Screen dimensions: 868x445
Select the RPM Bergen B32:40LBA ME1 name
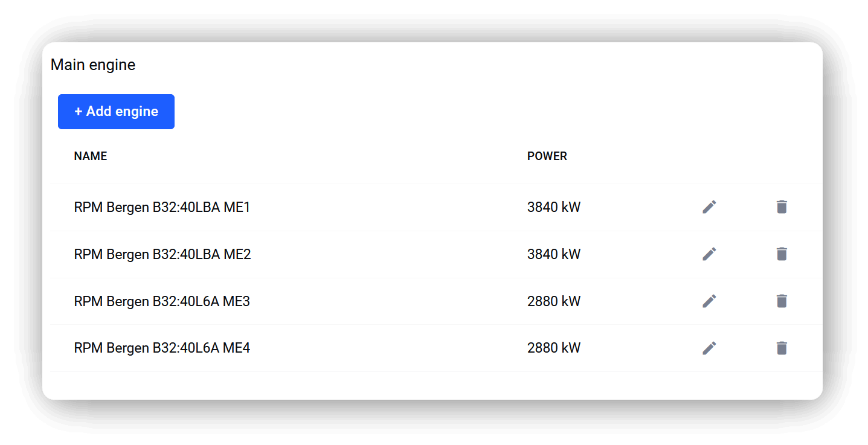click(162, 208)
